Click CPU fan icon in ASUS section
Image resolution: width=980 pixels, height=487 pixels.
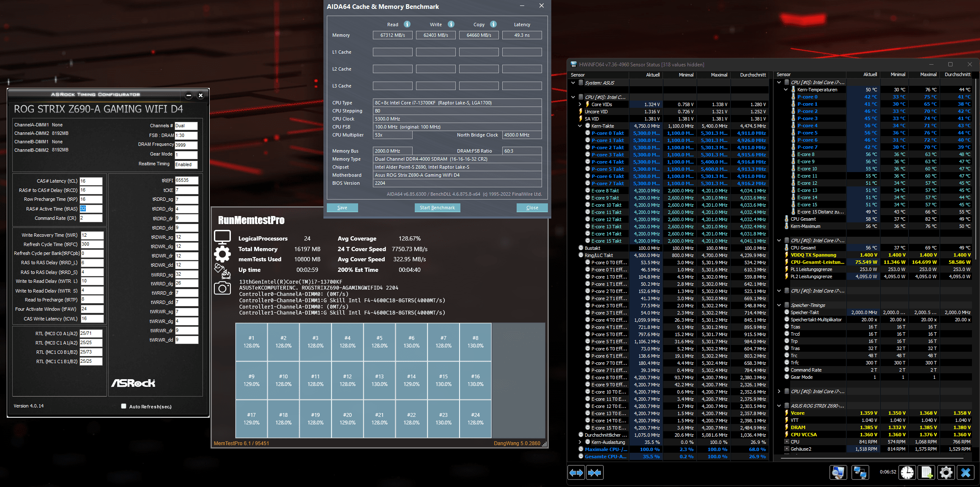click(x=787, y=442)
